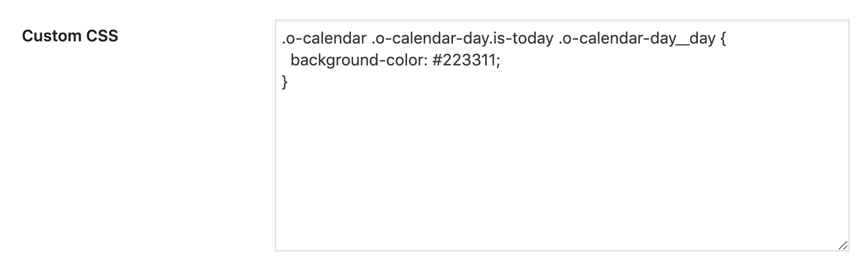Viewport: 868px width, 264px height.
Task: Place cursor at the closing curly brace
Action: 285,82
